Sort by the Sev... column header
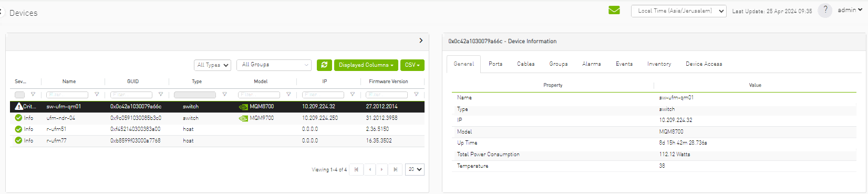The width and height of the screenshot is (868, 194). 20,81
